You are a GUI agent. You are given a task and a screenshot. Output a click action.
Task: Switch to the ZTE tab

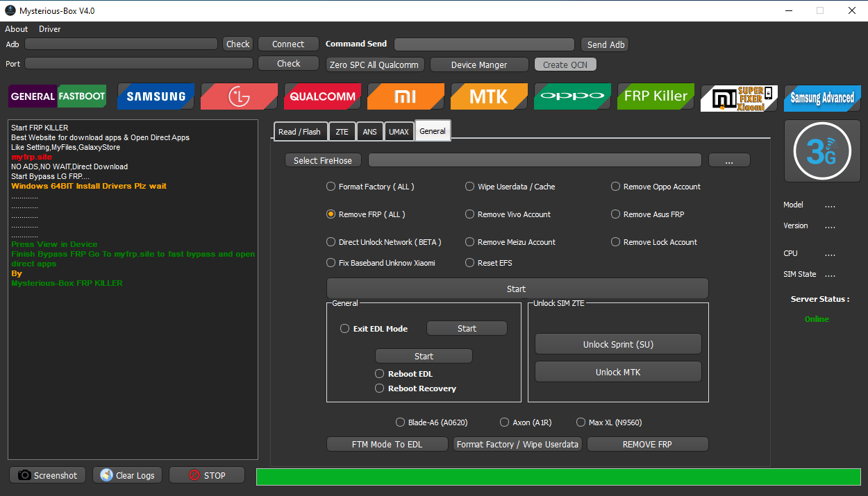pyautogui.click(x=342, y=131)
